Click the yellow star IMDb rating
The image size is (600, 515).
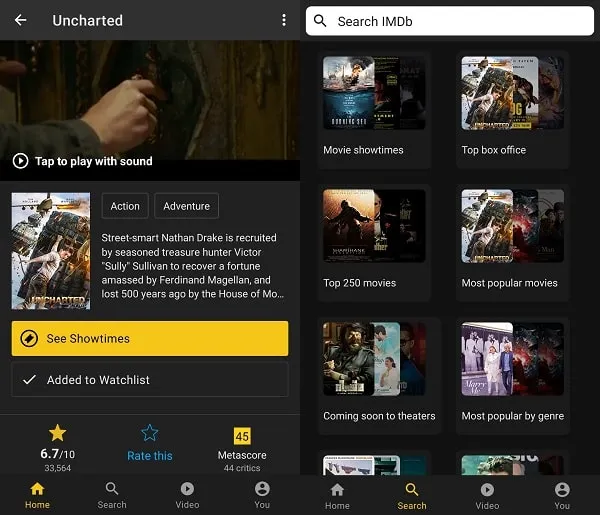click(57, 433)
